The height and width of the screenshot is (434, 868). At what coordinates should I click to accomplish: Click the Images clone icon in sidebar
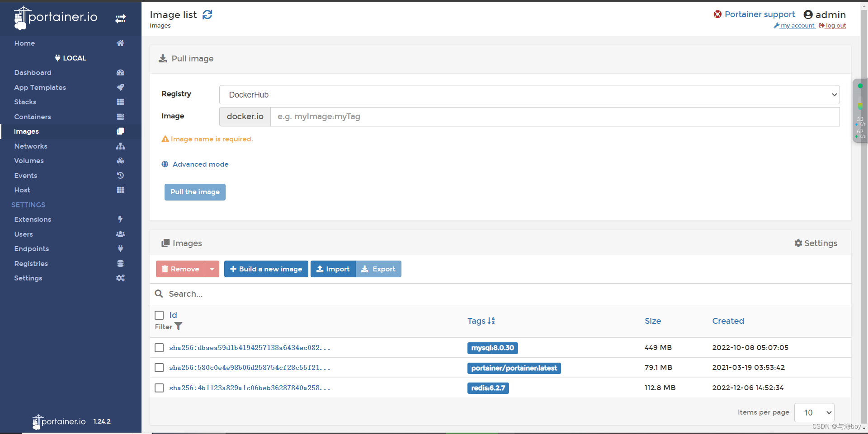(120, 131)
